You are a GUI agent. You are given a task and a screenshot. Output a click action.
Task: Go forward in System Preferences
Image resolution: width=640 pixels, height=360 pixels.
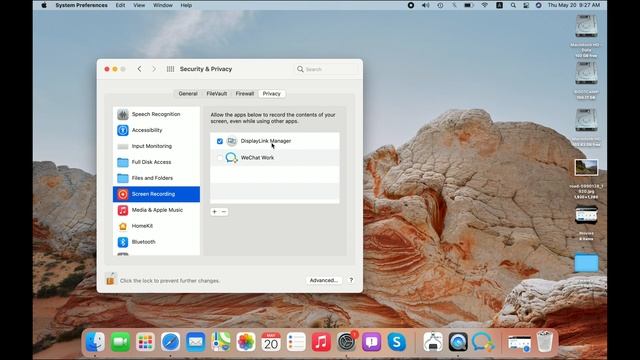pos(154,69)
